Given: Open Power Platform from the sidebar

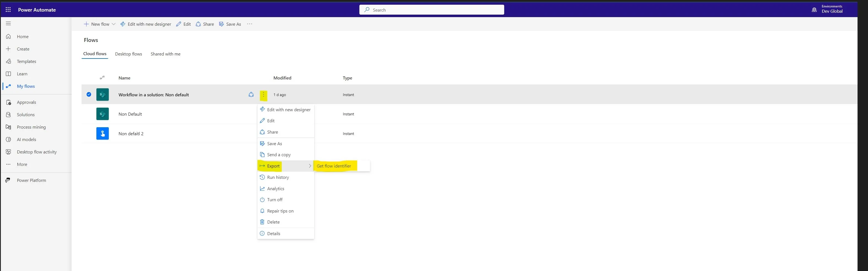Looking at the screenshot, I should click(x=8, y=180).
